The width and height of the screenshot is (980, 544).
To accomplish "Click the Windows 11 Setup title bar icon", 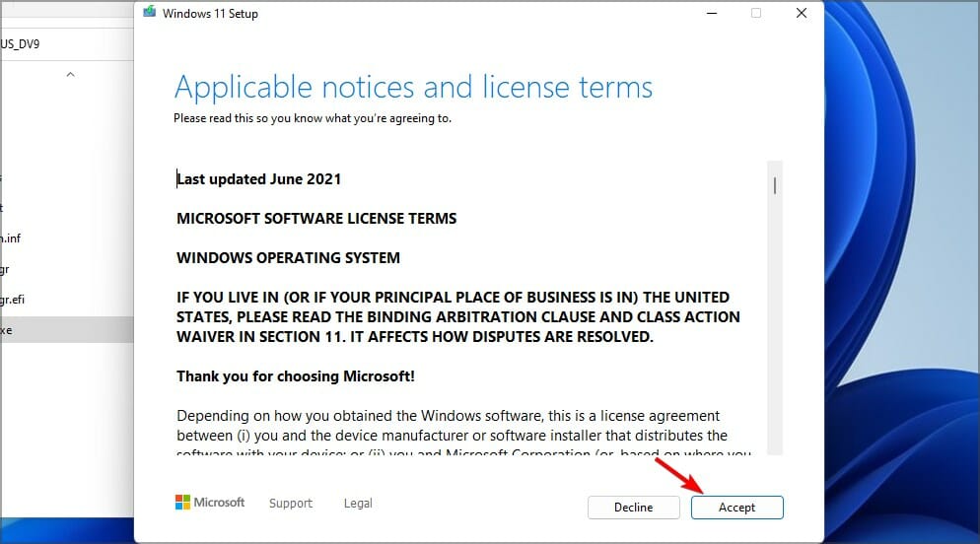I will (x=149, y=14).
